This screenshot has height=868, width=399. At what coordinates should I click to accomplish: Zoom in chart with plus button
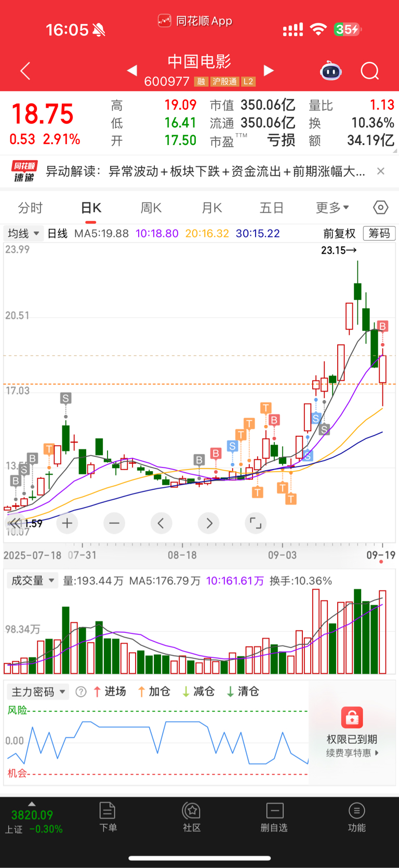click(67, 523)
